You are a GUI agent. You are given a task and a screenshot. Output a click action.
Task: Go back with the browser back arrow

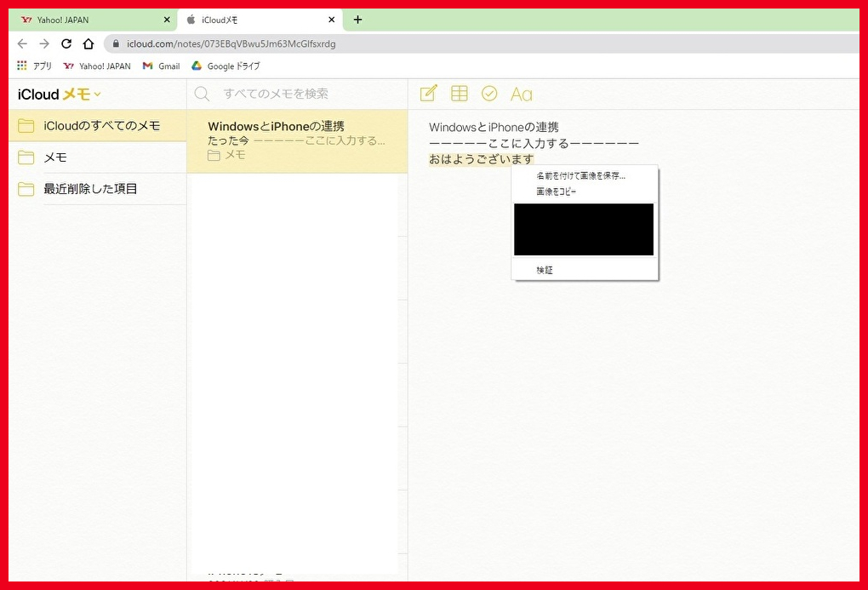tap(22, 43)
